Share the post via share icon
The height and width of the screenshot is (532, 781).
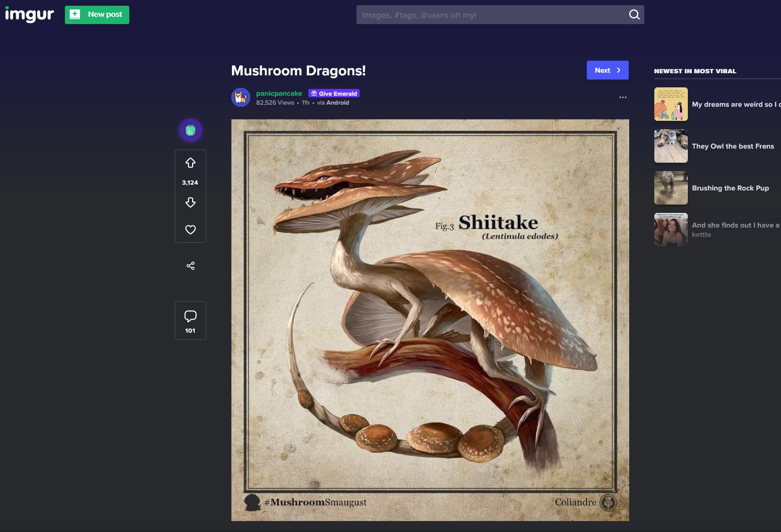click(x=191, y=266)
